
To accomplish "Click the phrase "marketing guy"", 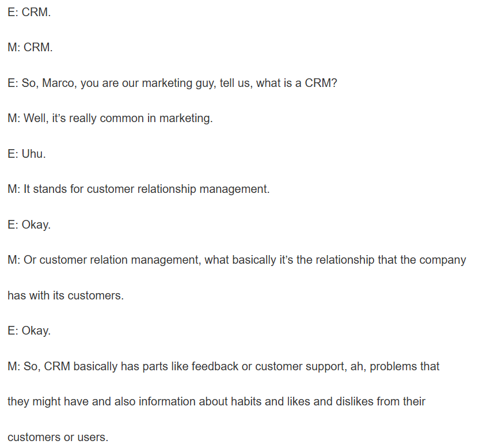I will pos(175,83).
